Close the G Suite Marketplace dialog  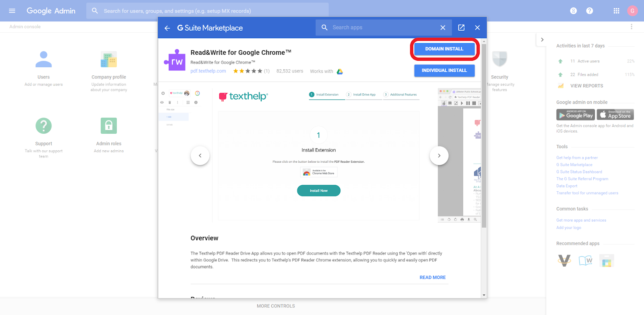pos(477,27)
